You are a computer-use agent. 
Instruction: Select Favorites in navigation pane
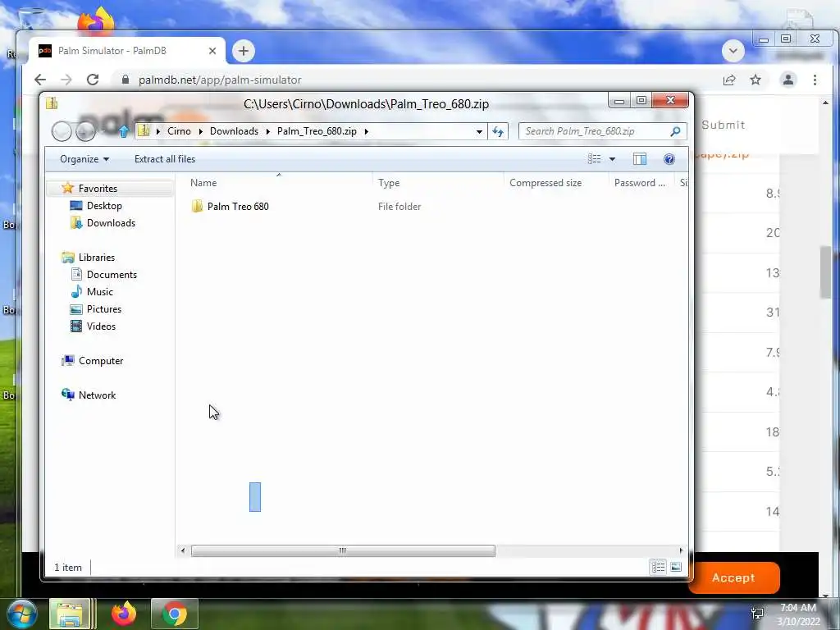(98, 188)
